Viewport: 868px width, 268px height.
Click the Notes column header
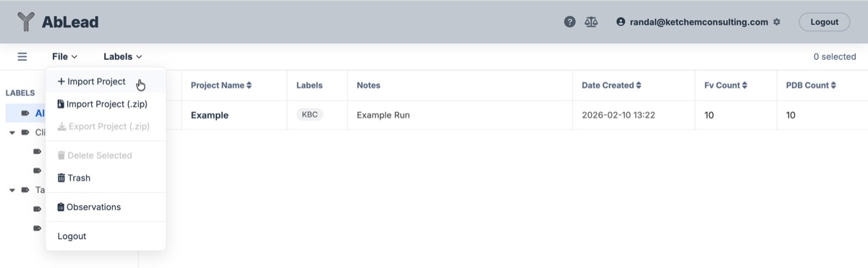(x=368, y=85)
